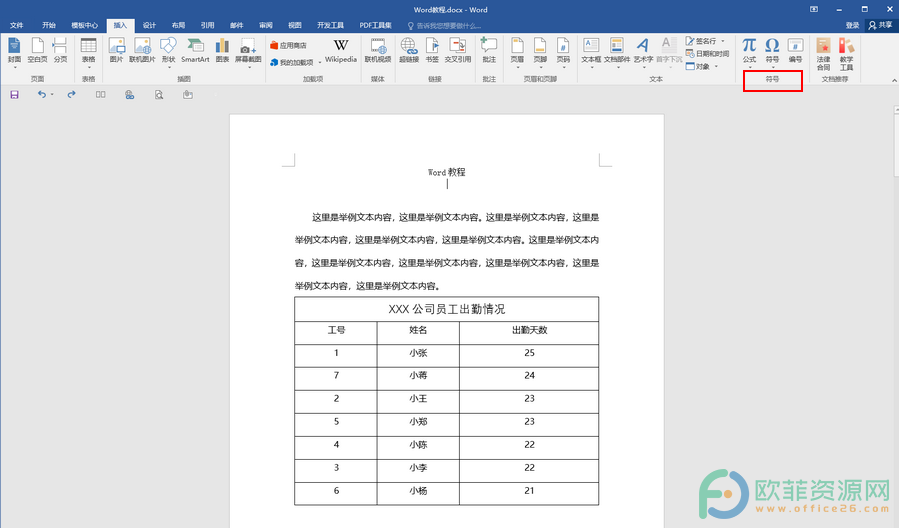Click the table title XXX 公司员工出勤情况
Viewport: 899px width, 528px height.
coord(447,309)
